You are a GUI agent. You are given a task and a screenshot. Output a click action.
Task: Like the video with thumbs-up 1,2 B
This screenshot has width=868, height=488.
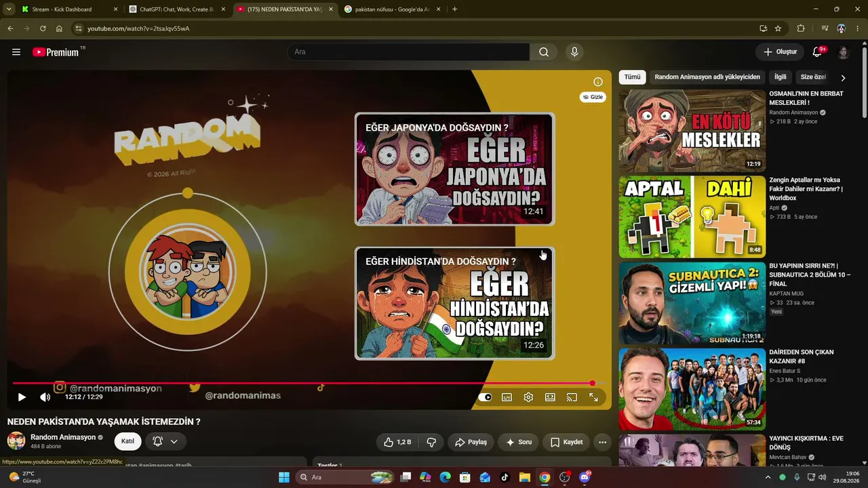tap(397, 442)
